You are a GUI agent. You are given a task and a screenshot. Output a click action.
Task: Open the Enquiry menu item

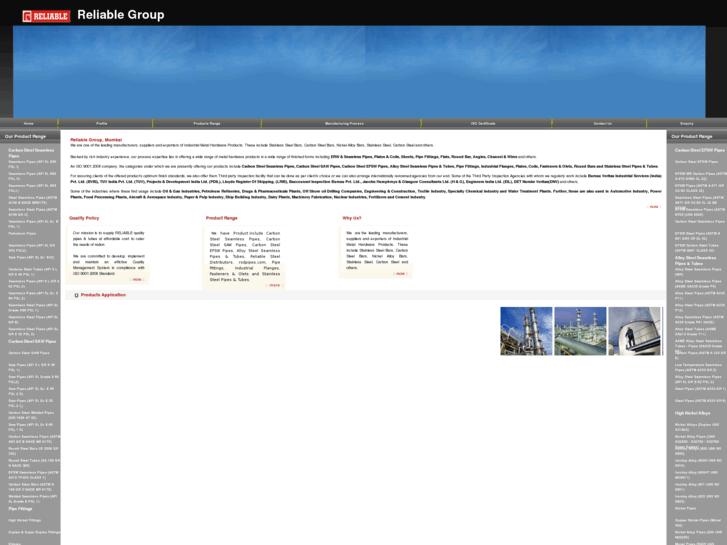687,123
